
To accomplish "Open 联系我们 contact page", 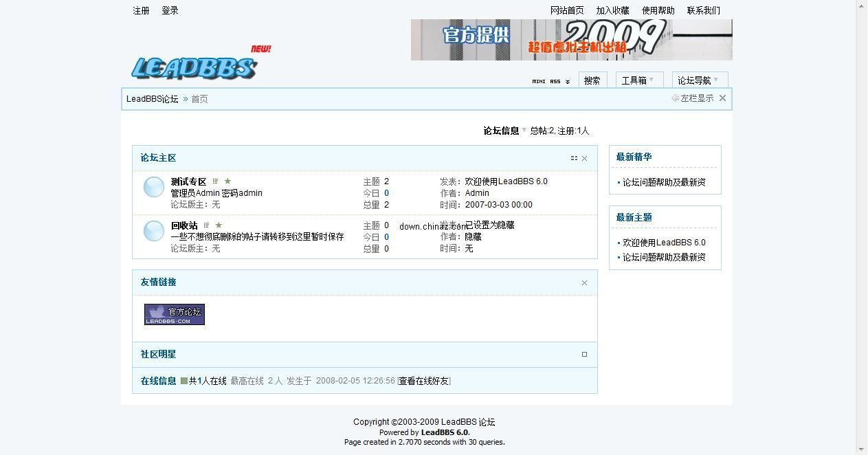I will coord(703,10).
